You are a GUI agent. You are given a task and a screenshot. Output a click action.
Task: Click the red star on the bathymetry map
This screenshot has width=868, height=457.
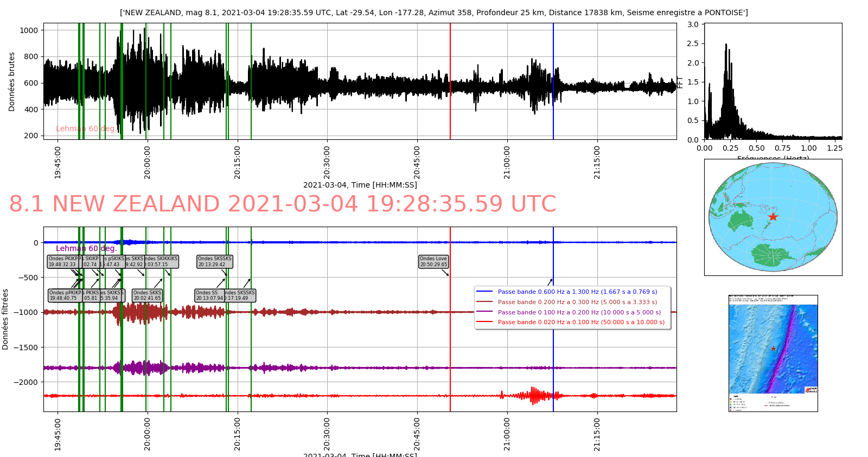click(773, 349)
